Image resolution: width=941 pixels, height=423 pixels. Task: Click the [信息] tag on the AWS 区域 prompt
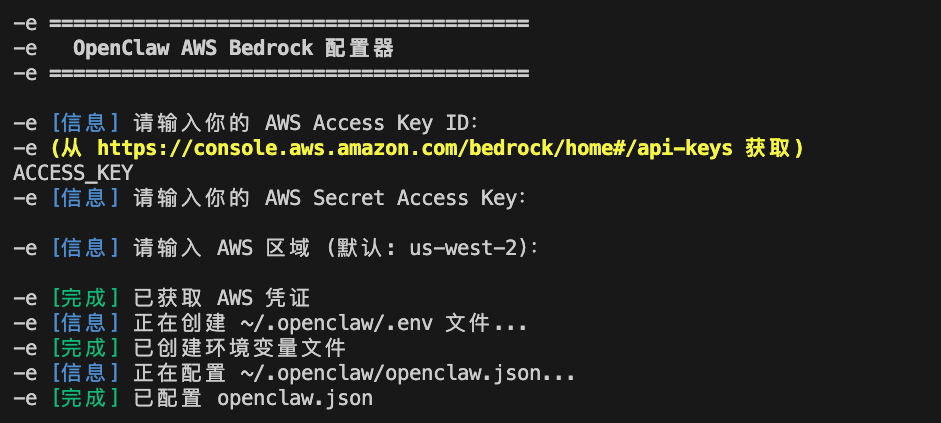85,248
